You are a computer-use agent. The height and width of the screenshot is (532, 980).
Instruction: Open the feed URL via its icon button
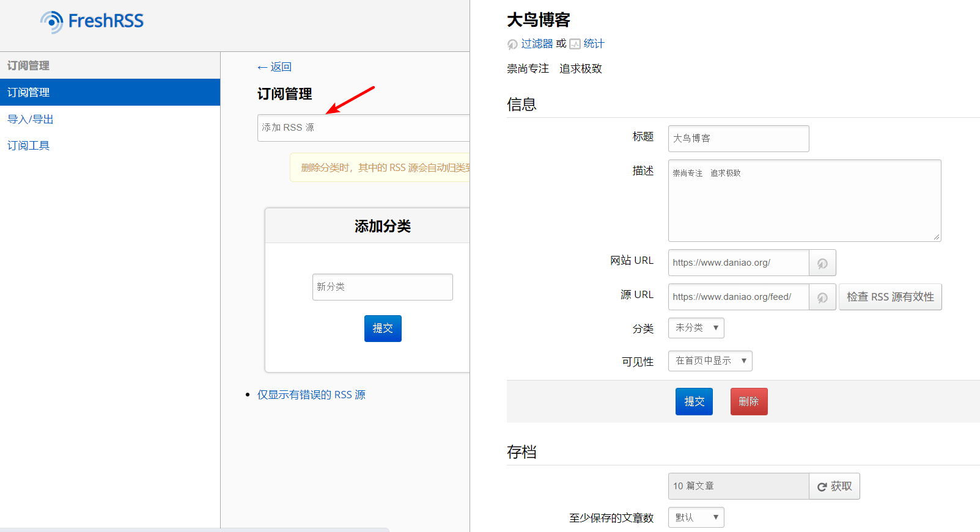(x=822, y=297)
